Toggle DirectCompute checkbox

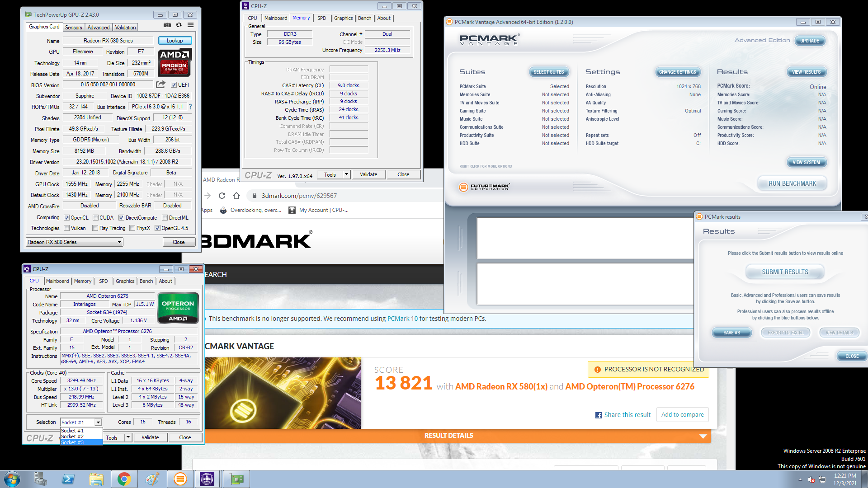121,218
